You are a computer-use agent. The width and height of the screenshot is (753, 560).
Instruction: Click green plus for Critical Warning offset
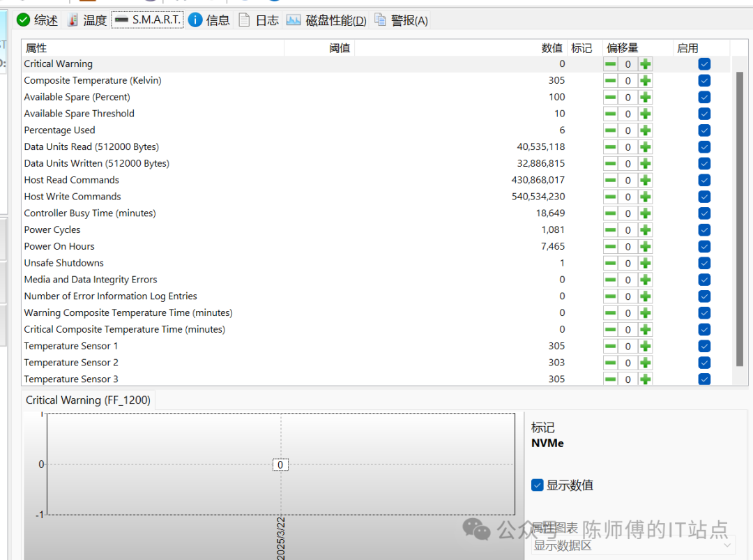pyautogui.click(x=646, y=64)
